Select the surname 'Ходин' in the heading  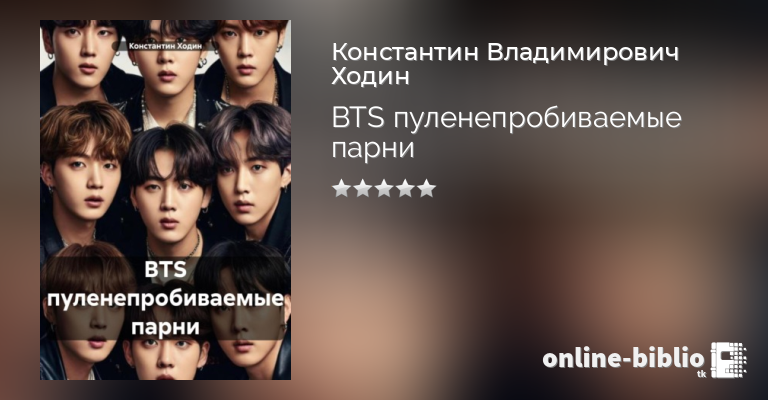pos(371,76)
